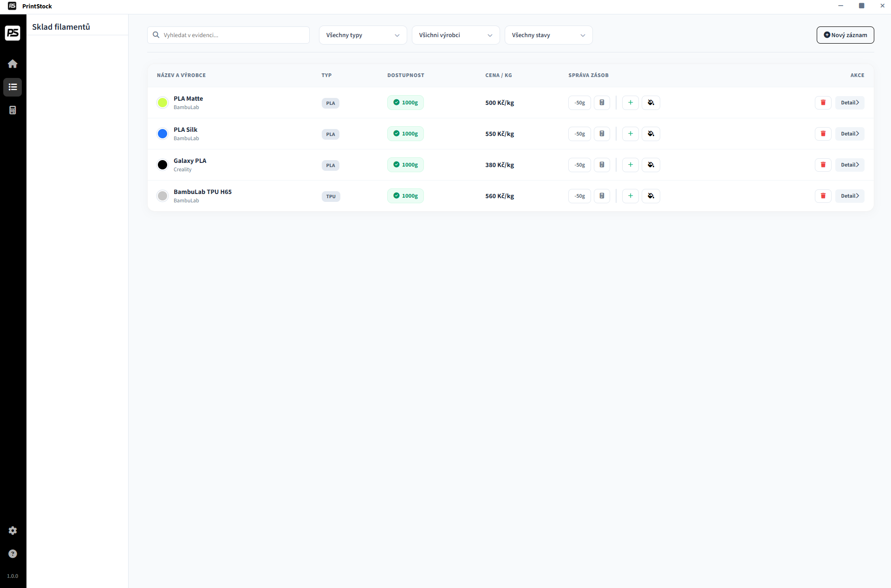Delete the Galaxy PLA filament
Image resolution: width=891 pixels, height=588 pixels.
pyautogui.click(x=823, y=165)
